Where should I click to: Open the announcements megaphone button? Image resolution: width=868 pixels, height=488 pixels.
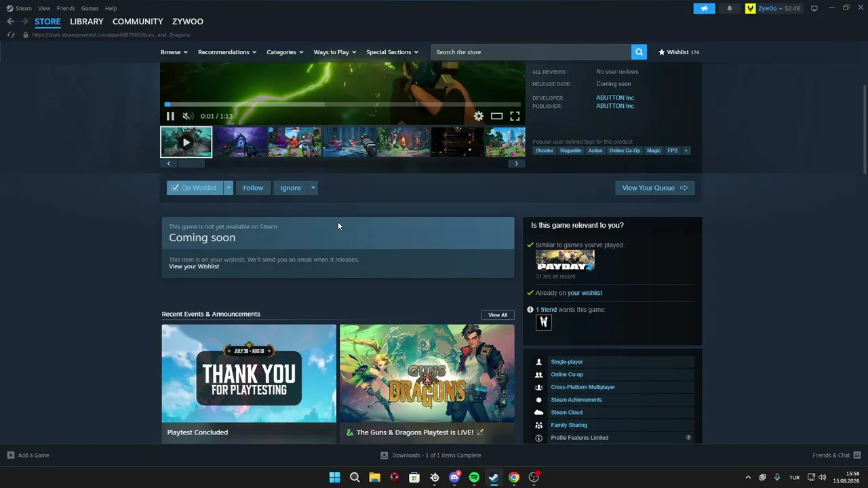[704, 8]
